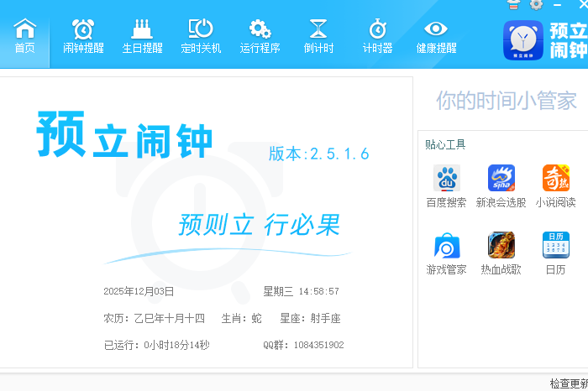The height and width of the screenshot is (391, 588).
Task: Switch to 计时器 stopwatch timer
Action: 377,35
